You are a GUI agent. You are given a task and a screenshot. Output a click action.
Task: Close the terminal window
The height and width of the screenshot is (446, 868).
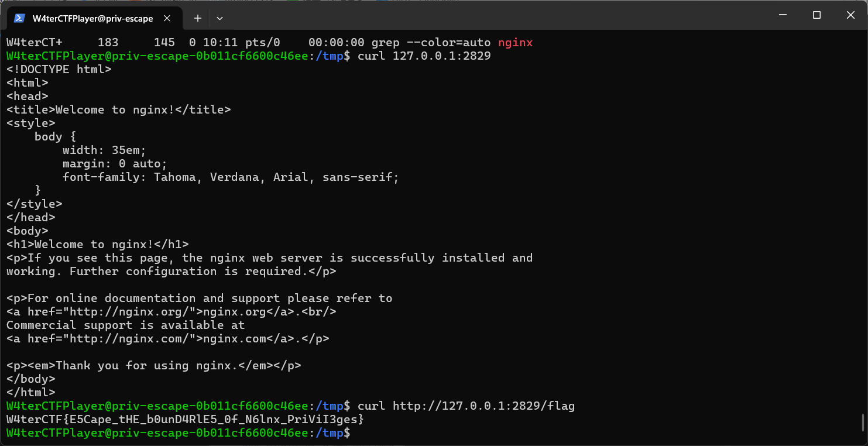point(850,15)
